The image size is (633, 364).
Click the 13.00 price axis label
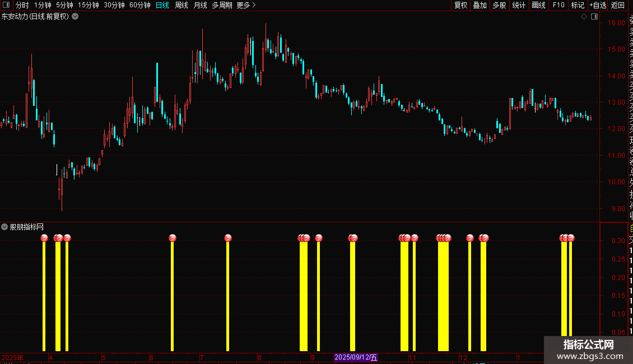pos(616,102)
